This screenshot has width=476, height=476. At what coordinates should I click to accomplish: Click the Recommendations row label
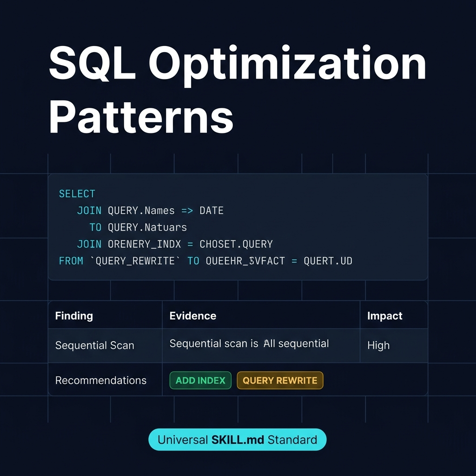pos(101,380)
